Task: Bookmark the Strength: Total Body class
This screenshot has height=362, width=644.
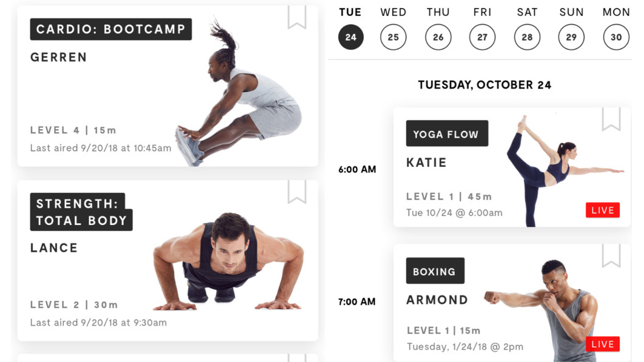Action: [x=297, y=192]
